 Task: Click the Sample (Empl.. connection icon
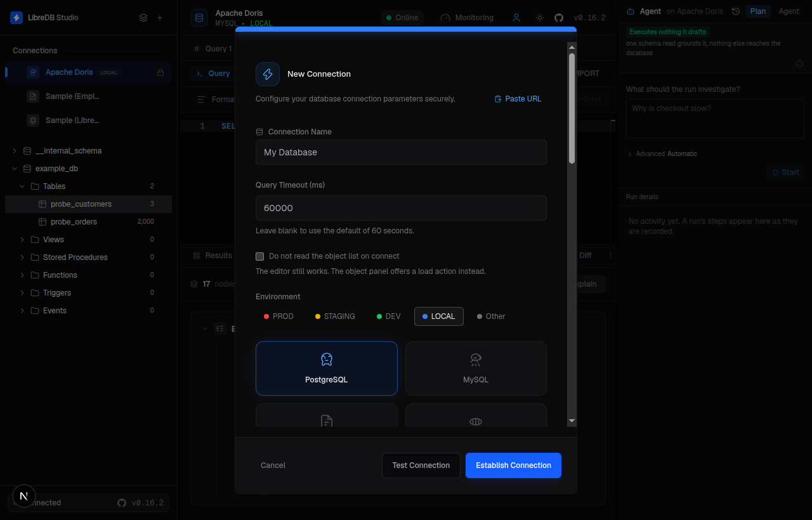(33, 96)
